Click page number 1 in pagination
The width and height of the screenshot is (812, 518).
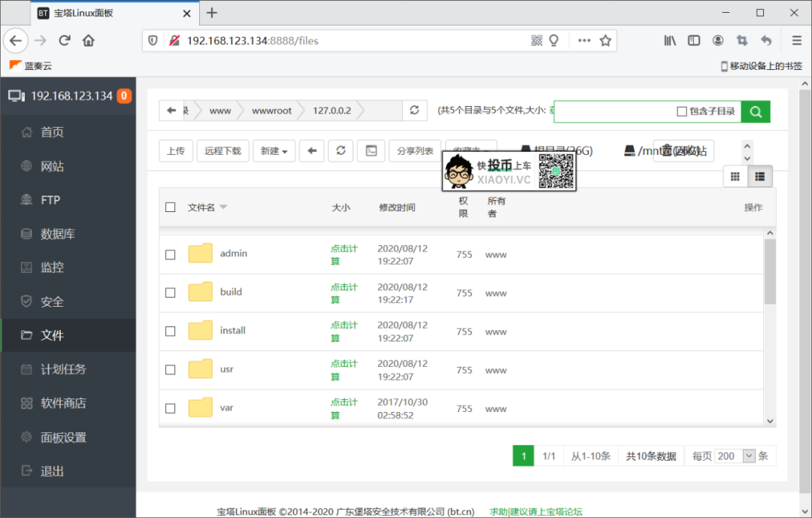[523, 456]
